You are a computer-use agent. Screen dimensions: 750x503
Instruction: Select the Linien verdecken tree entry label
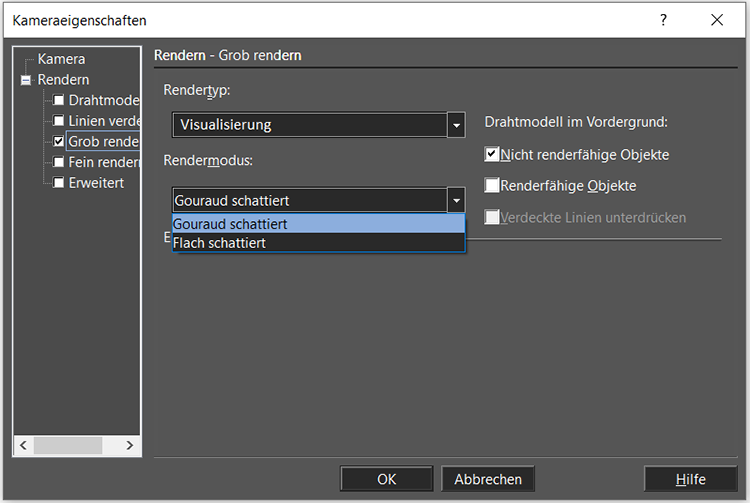click(x=104, y=120)
